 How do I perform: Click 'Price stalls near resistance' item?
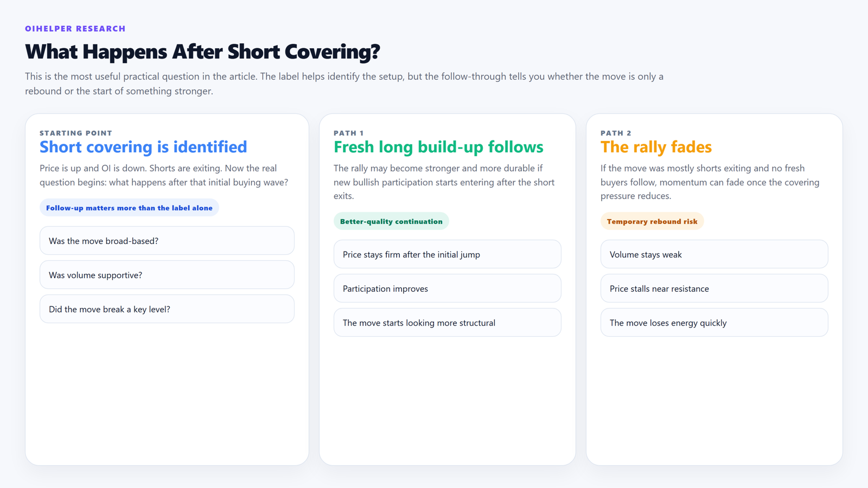[714, 288]
